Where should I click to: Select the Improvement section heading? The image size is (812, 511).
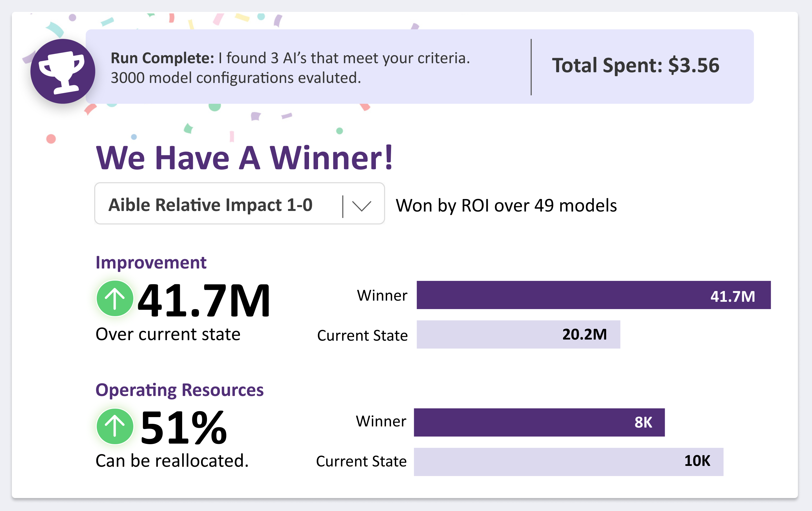pos(151,263)
